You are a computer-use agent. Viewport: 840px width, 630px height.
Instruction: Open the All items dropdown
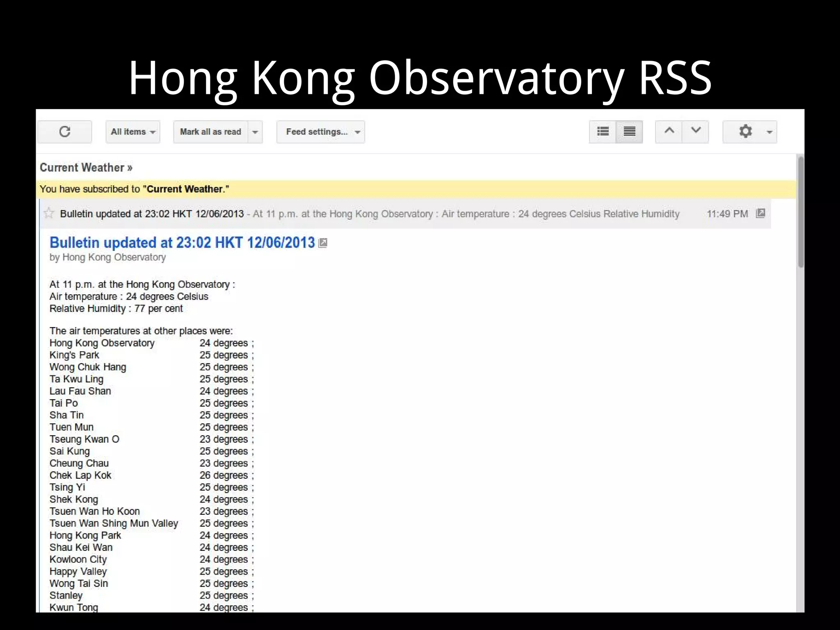[133, 132]
